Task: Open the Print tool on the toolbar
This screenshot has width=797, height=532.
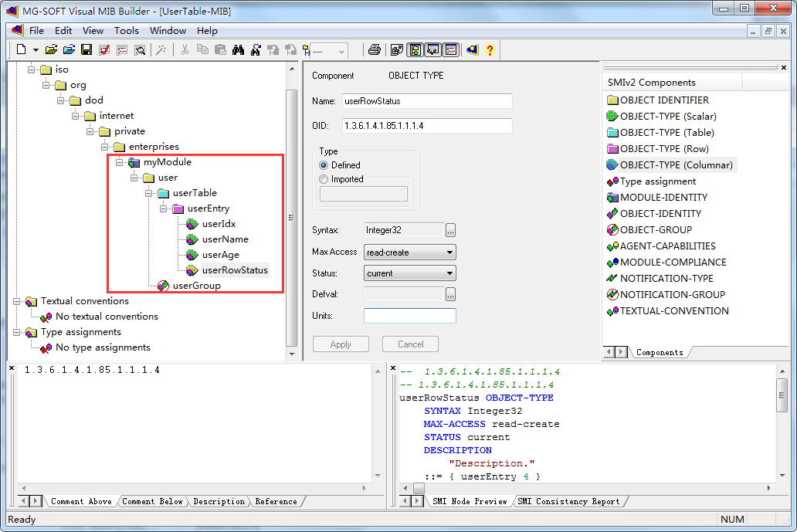Action: (374, 49)
